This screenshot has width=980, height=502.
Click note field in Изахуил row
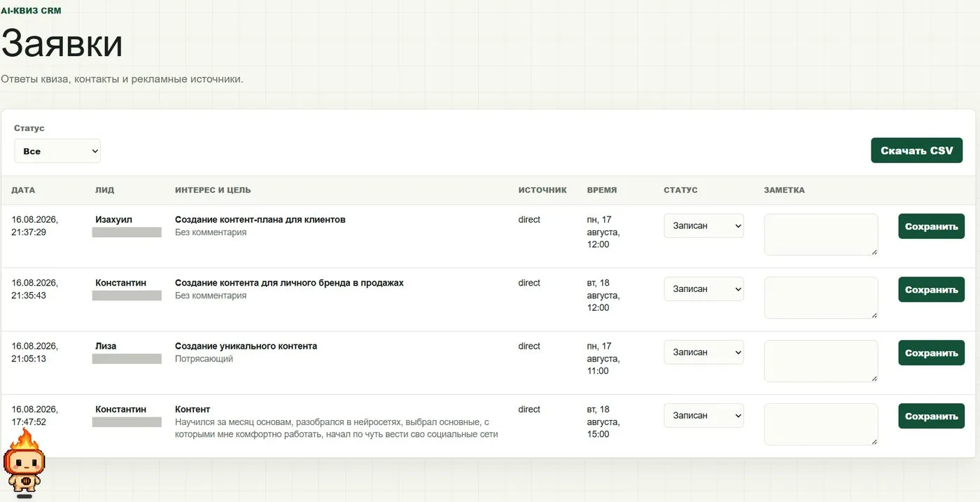click(821, 235)
